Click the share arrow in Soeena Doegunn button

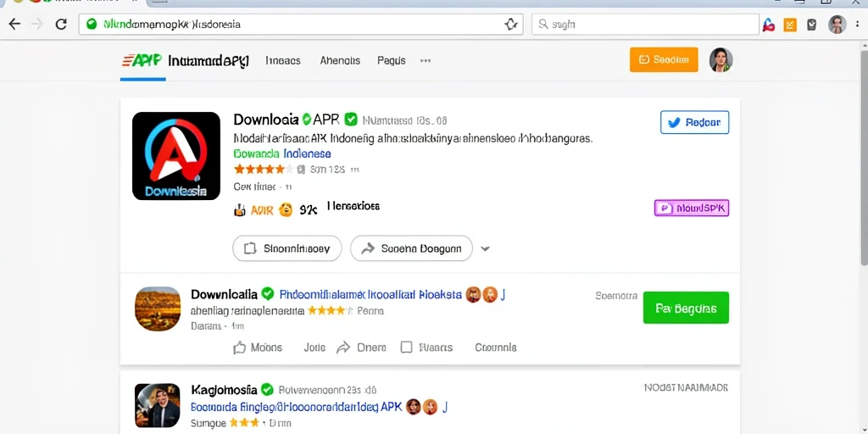(368, 248)
